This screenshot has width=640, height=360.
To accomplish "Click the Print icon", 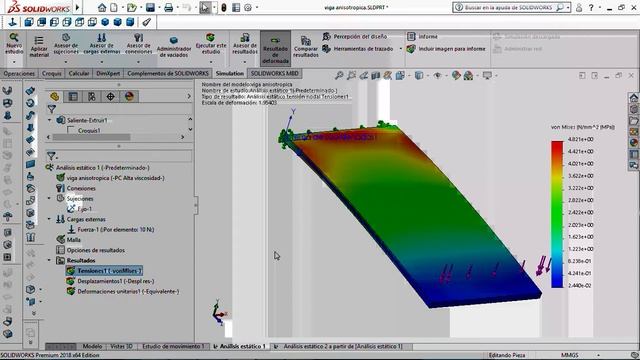I will (x=168, y=7).
